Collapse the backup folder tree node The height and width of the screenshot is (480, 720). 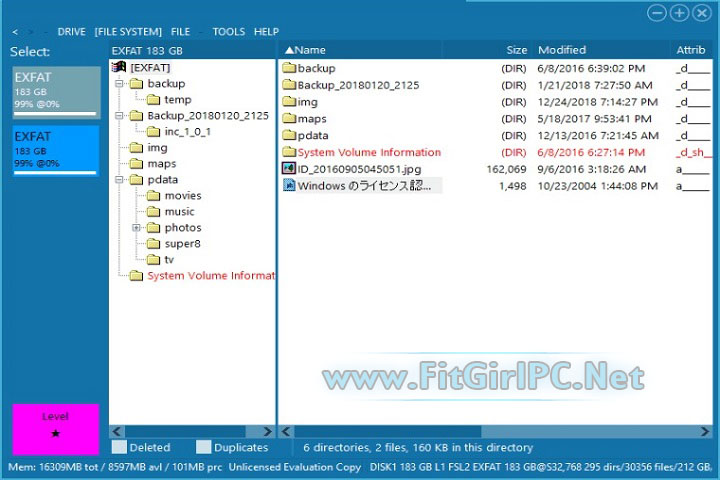coord(119,84)
